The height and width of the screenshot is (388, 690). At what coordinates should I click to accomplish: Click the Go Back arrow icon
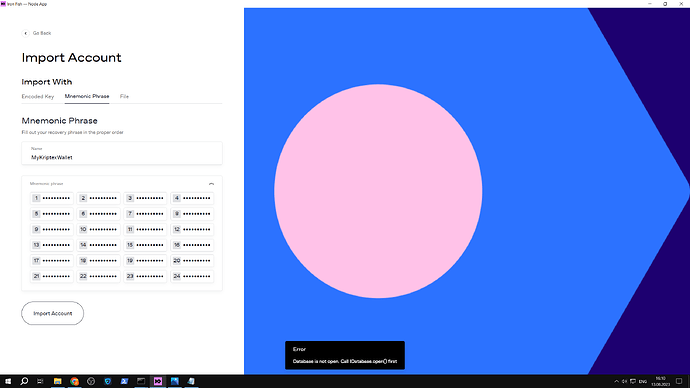click(26, 33)
